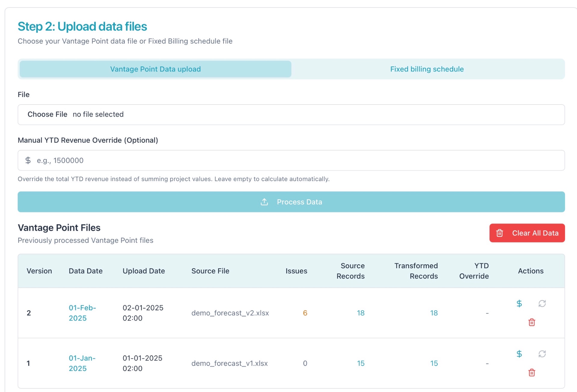The image size is (577, 392).
Task: Click the Clear All Data button
Action: pos(527,233)
